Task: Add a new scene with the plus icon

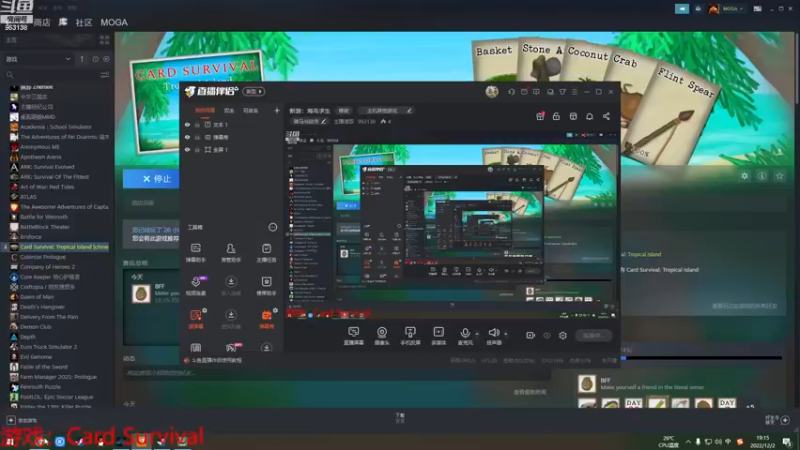Action: click(277, 110)
